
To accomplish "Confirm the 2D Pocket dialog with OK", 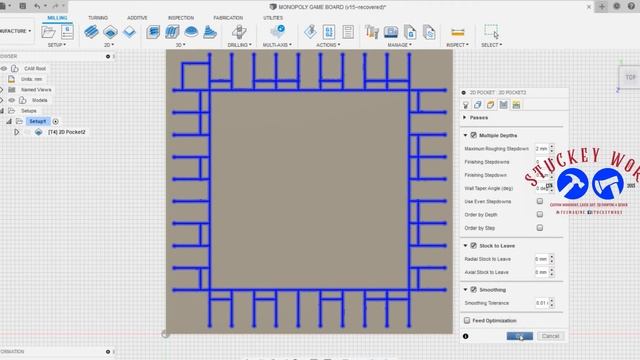I will pyautogui.click(x=520, y=336).
